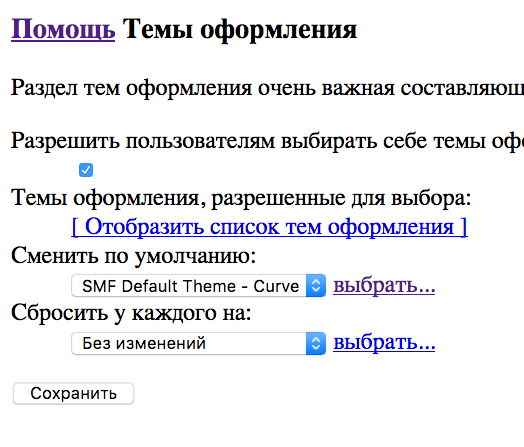
Task: Click the word Curve in the theme selector
Action: click(x=276, y=286)
